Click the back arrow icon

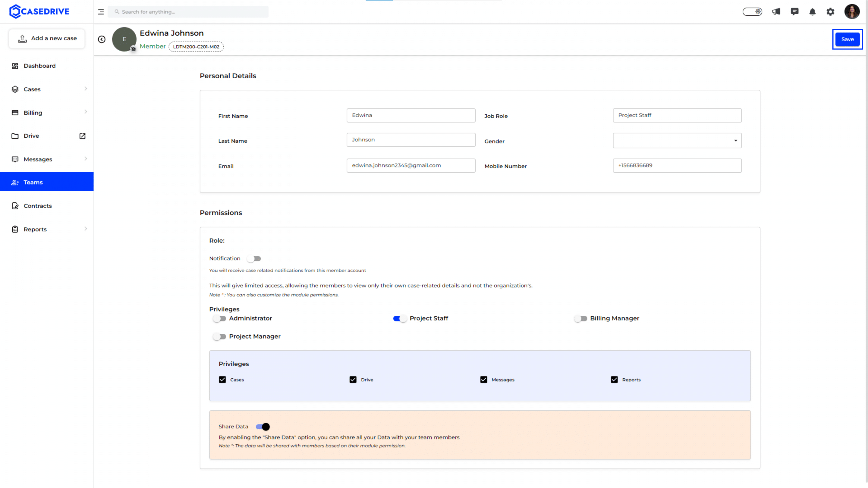tap(102, 39)
